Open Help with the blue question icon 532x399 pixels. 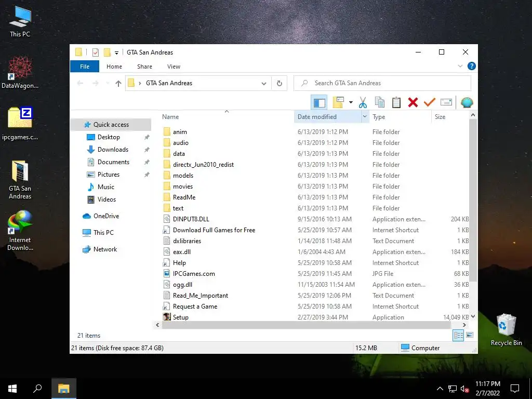(471, 66)
